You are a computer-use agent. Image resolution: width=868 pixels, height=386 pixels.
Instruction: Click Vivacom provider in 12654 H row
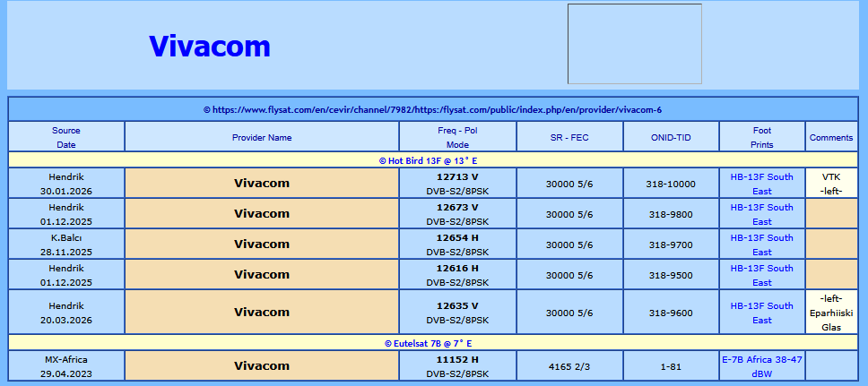point(262,244)
